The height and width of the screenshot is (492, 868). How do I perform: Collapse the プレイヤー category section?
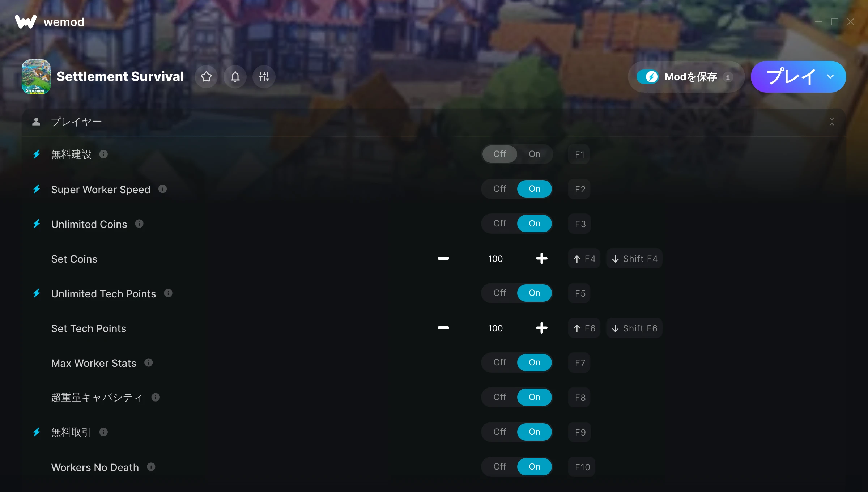(x=832, y=122)
